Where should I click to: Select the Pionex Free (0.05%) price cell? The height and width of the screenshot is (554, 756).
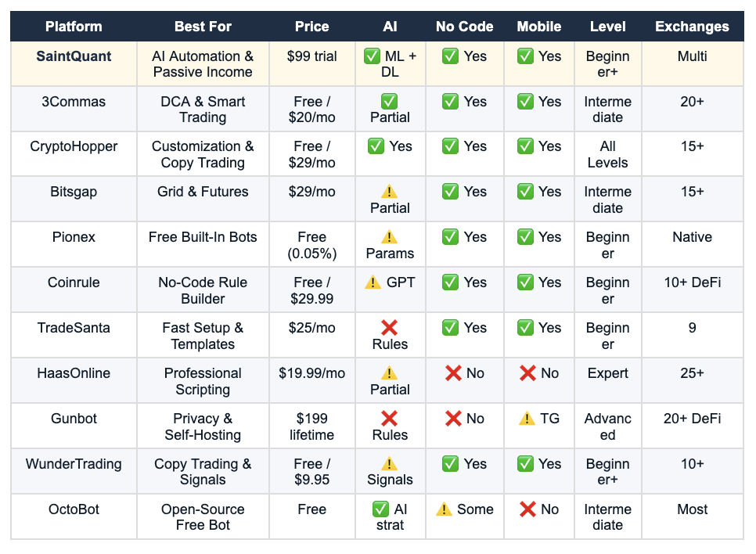[312, 245]
